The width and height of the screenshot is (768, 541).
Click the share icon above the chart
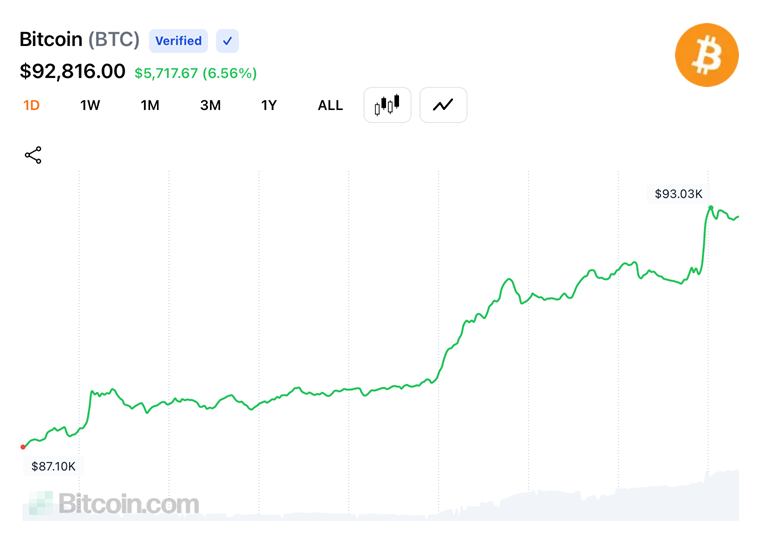33,155
